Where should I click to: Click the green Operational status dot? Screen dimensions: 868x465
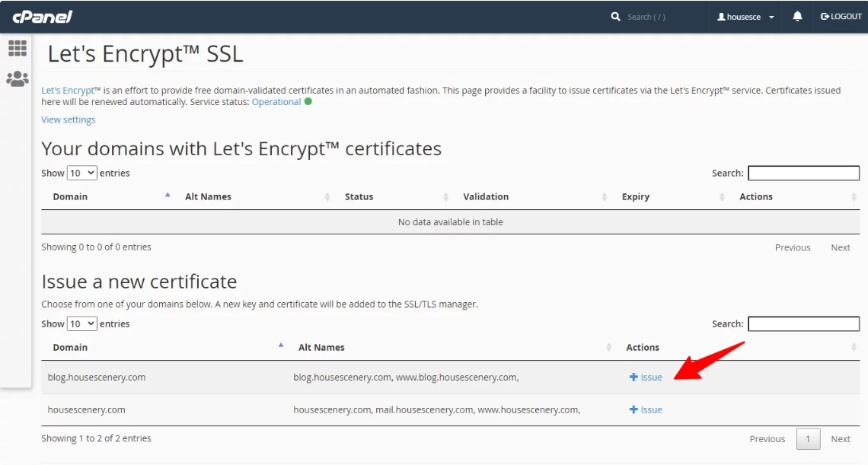(x=308, y=101)
